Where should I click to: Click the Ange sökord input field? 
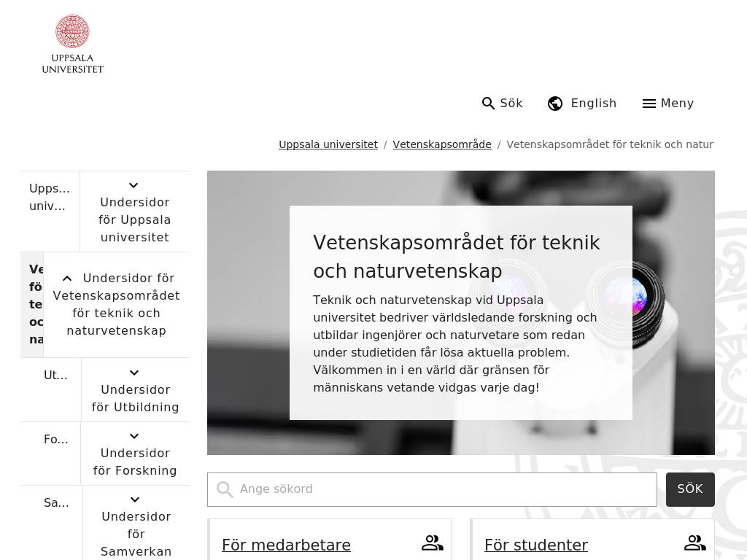(445, 489)
